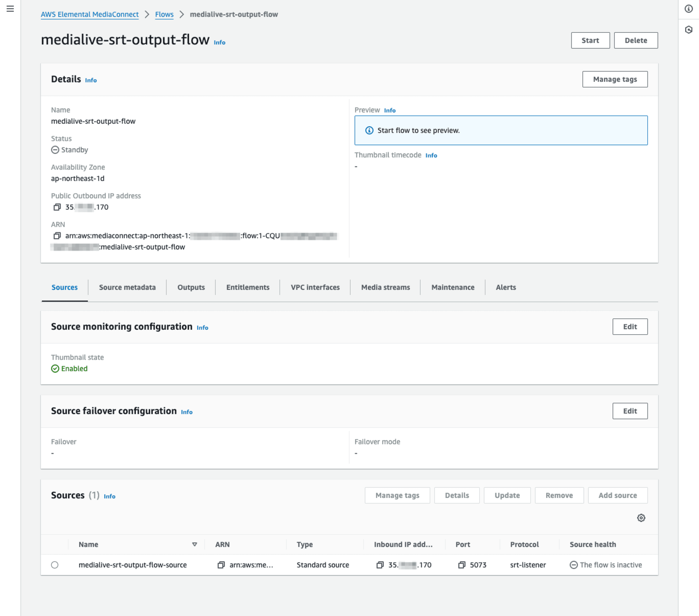
Task: Delete the flow
Action: tap(636, 40)
